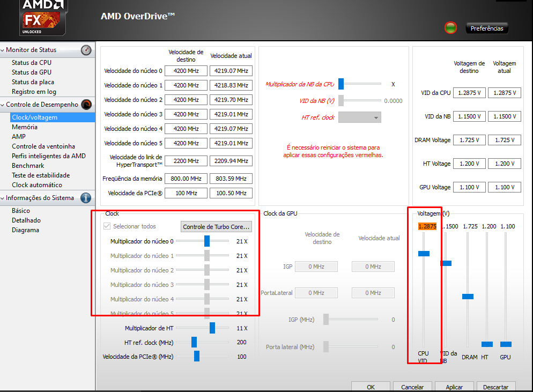Collapse the Controle de Desempenho section
Viewport: 533px width, 392px height.
click(3, 105)
